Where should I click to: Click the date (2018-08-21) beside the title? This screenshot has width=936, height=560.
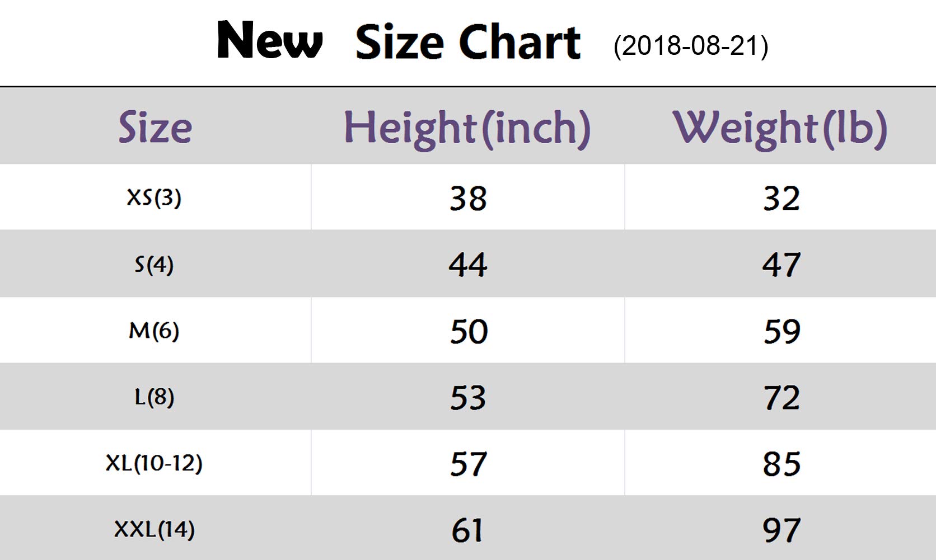click(691, 46)
